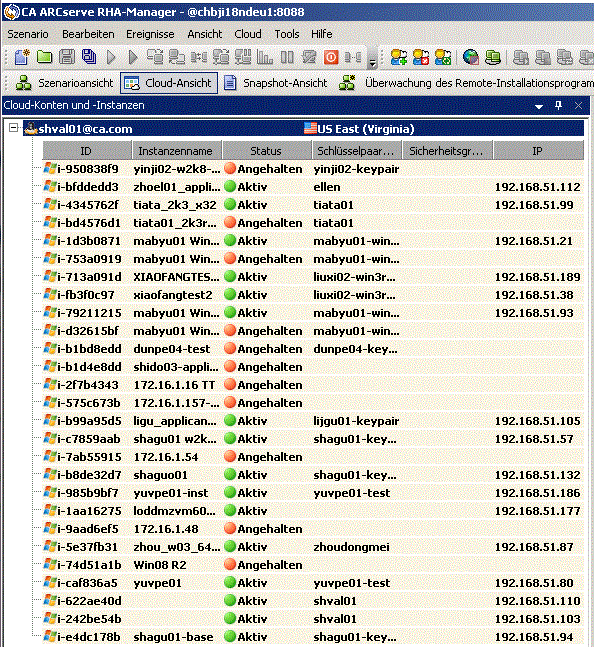594x647 pixels.
Task: Click IP address 192.168.51.103
Action: point(537,619)
